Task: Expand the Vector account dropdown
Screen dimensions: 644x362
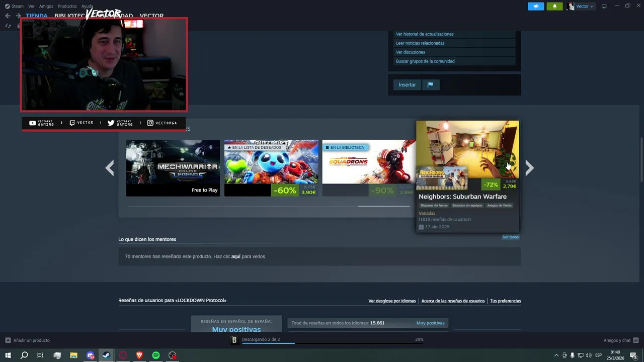Action: click(x=581, y=6)
